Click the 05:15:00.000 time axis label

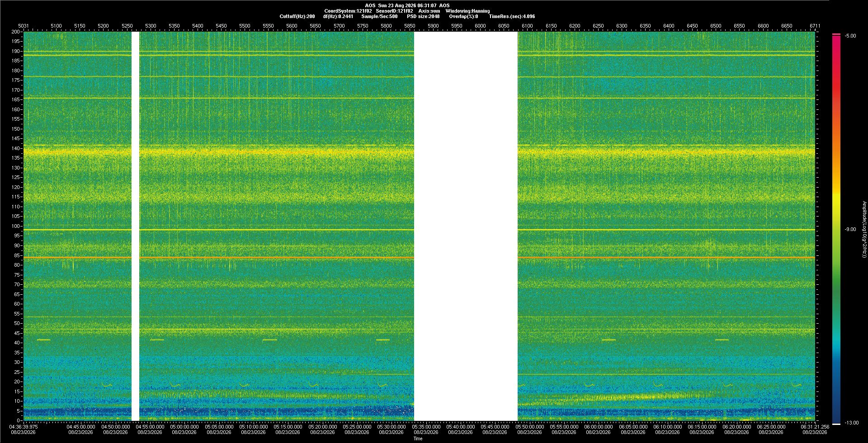(288, 426)
